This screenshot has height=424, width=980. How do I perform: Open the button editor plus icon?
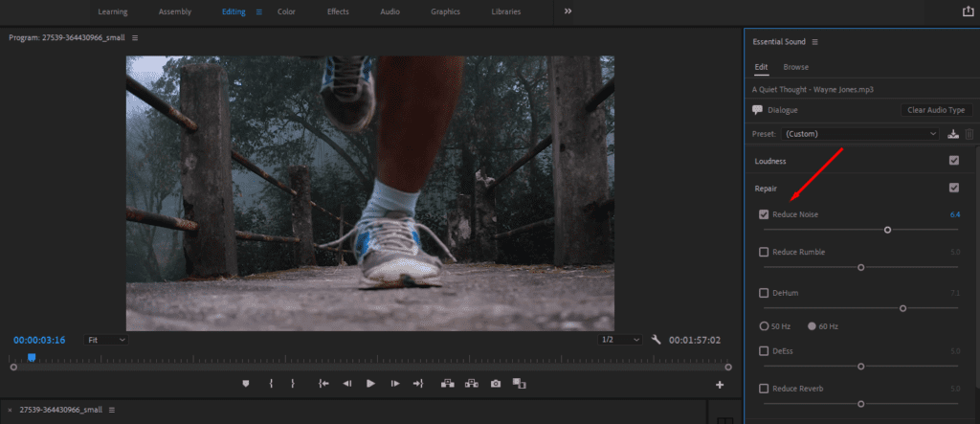720,385
